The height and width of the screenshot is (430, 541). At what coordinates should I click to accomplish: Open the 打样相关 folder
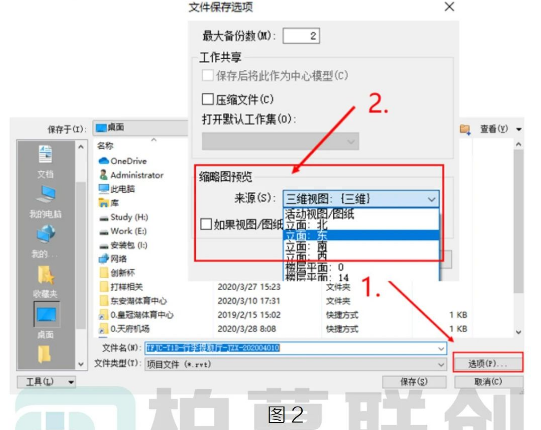tap(121, 286)
